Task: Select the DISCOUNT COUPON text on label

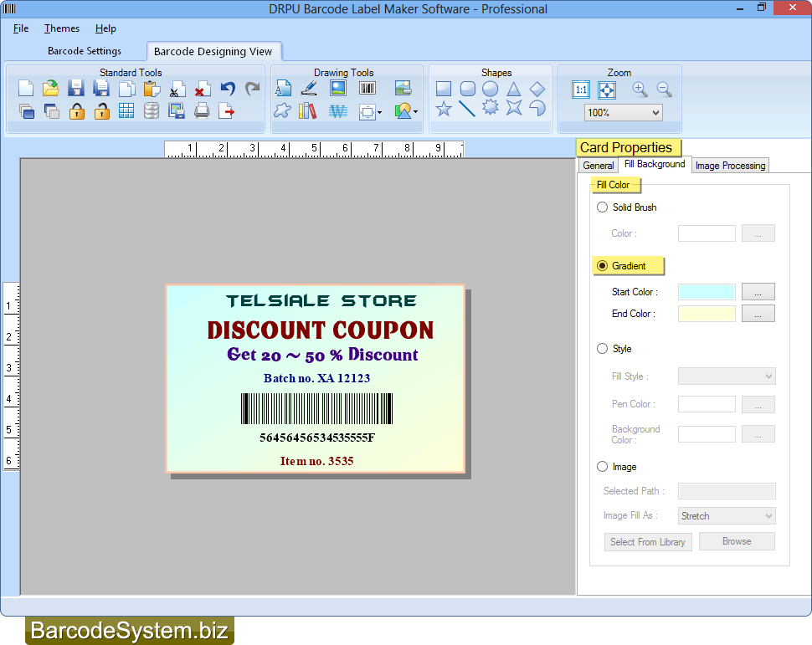Action: [x=321, y=330]
